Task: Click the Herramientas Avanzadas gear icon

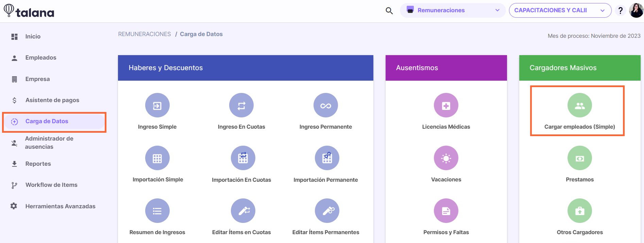Action: click(14, 206)
